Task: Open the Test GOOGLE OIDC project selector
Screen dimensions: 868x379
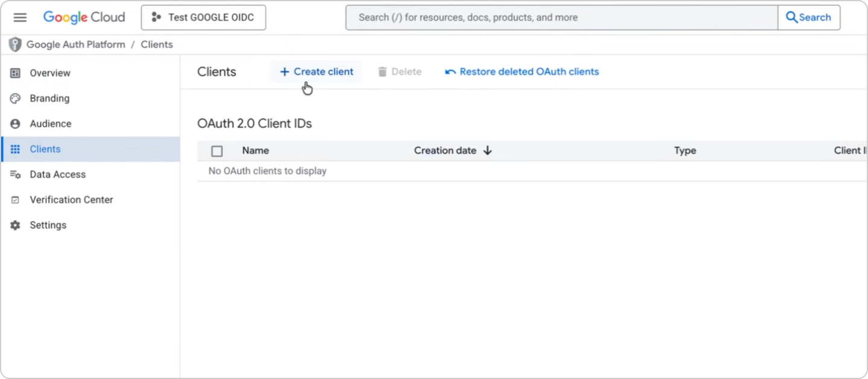Action: 203,18
